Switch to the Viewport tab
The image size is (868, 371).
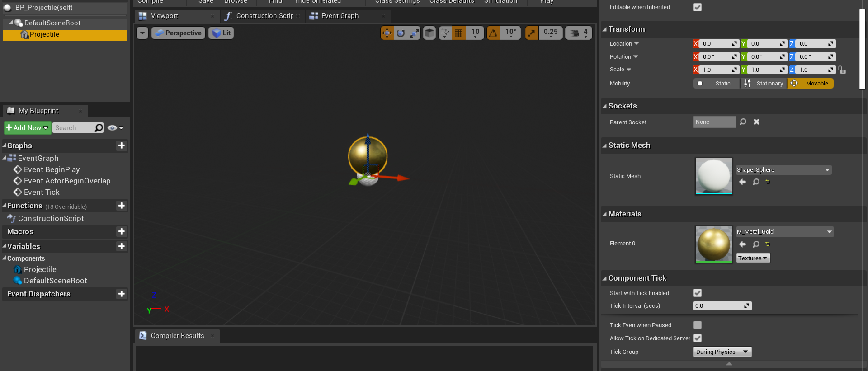[x=176, y=16]
